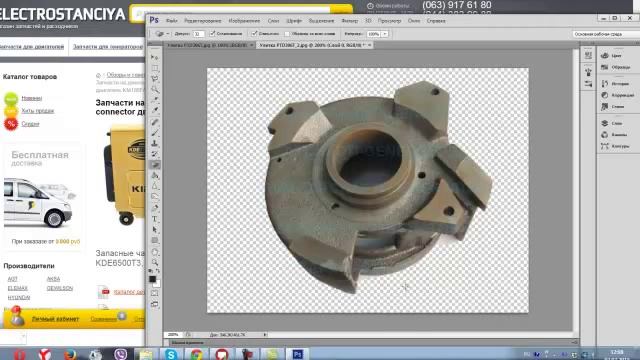Select the Path Selection tool

click(155, 229)
